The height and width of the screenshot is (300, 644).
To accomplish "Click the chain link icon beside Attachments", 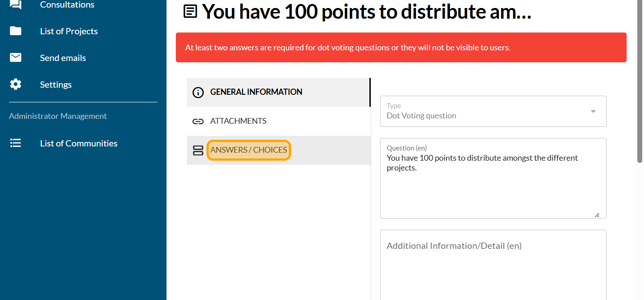I will [198, 121].
